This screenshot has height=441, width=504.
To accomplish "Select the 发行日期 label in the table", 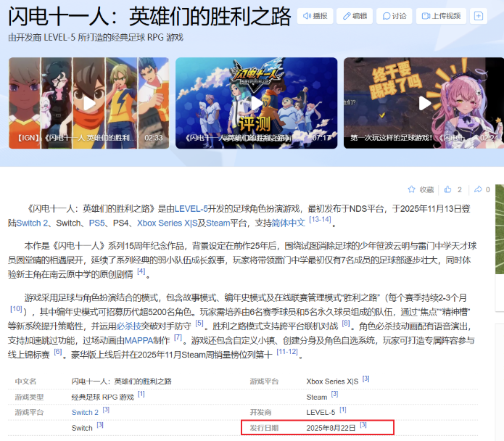I will (264, 428).
